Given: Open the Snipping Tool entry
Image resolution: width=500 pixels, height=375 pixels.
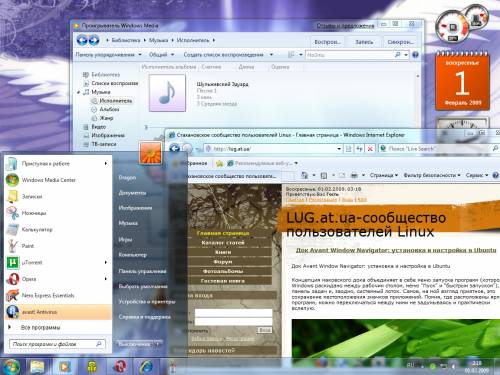Looking at the screenshot, I should [x=57, y=213].
